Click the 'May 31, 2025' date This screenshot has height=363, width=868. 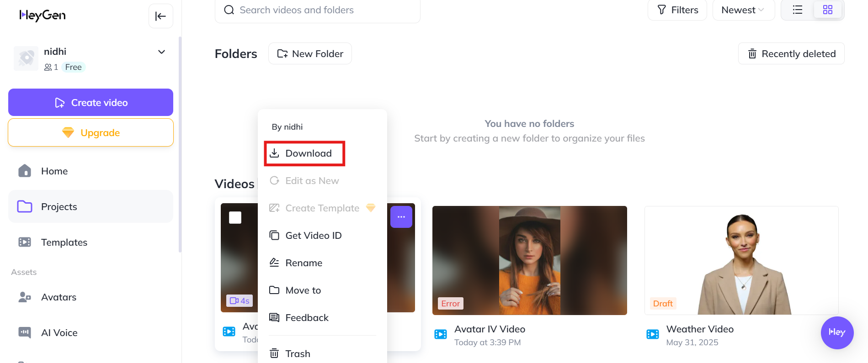[692, 342]
